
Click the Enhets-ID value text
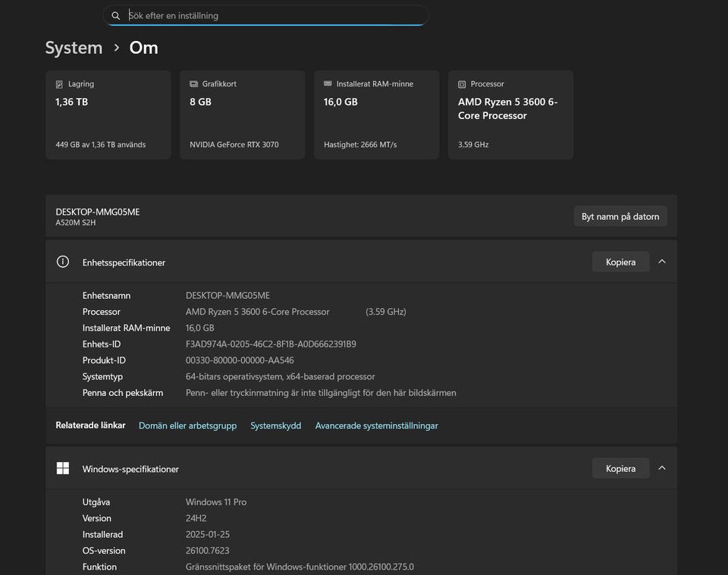pos(271,344)
